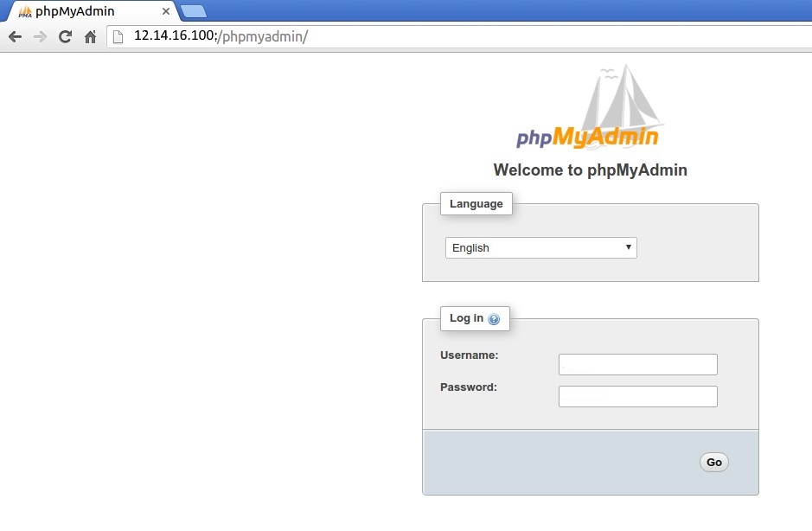Select the phpMyAdmin tab
The image size is (812, 531).
coord(92,11)
